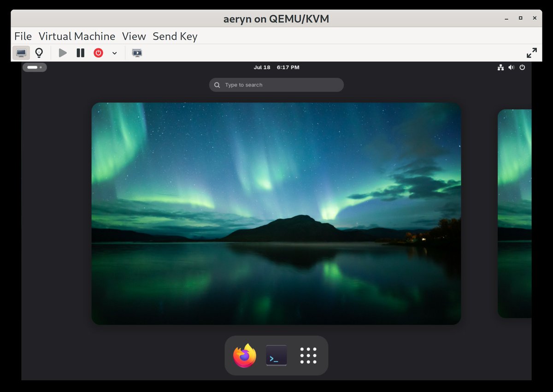The width and height of the screenshot is (553, 392).
Task: Enter fullscreen with the expand arrows icon
Action: [x=532, y=53]
